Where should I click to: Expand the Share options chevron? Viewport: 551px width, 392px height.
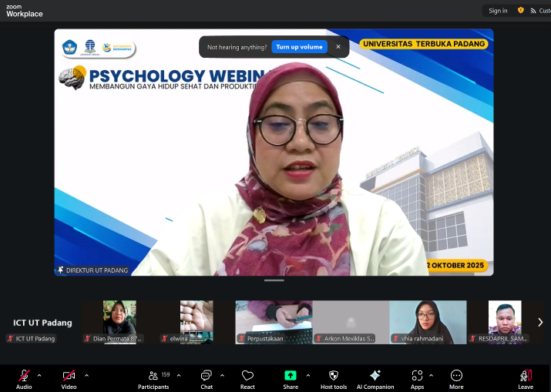307,375
